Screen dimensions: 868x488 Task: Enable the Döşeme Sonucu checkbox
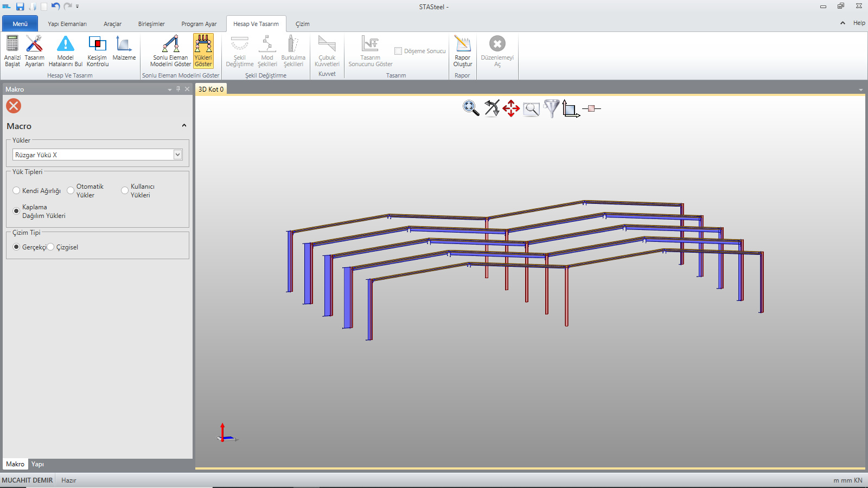tap(398, 51)
